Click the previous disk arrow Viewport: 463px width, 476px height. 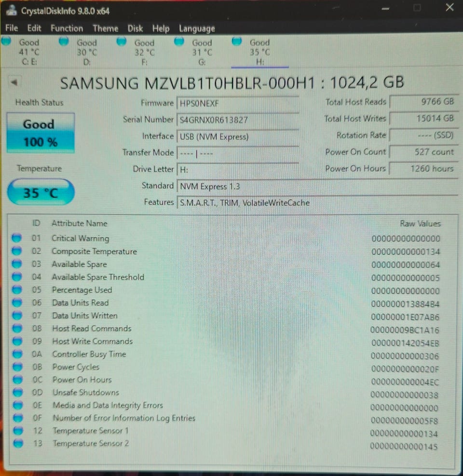pos(14,82)
